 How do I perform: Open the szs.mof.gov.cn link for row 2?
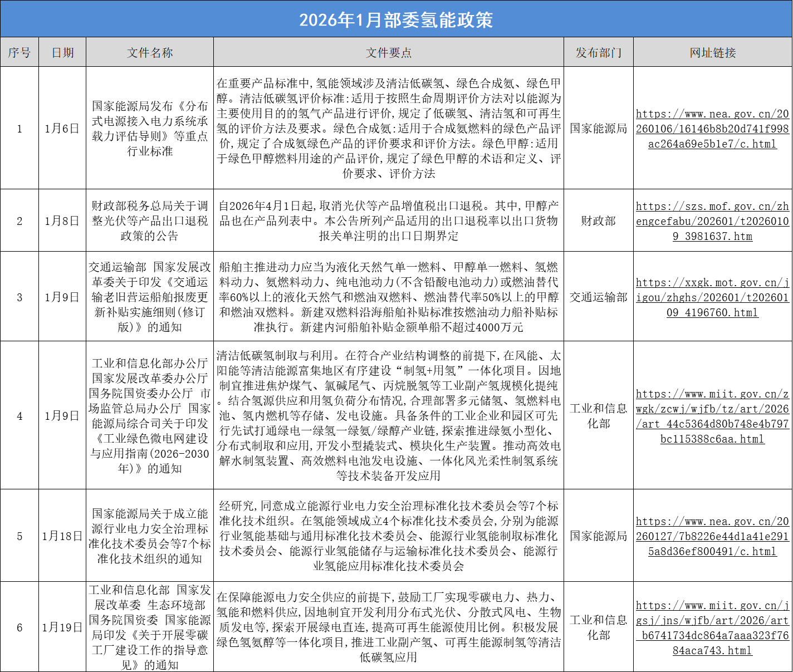712,221
